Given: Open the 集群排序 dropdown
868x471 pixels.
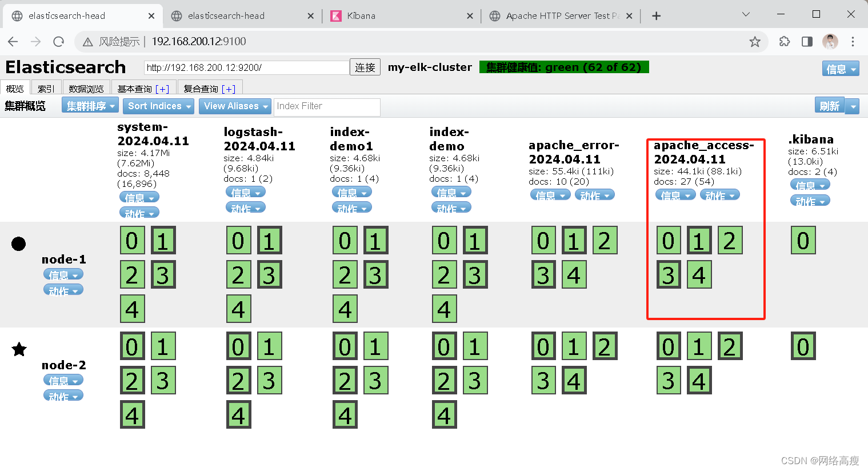Looking at the screenshot, I should (90, 106).
